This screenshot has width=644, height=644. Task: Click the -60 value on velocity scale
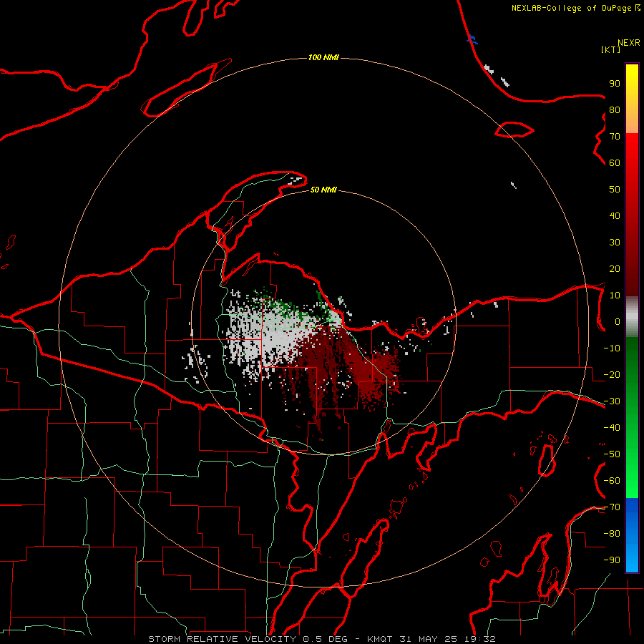tap(612, 481)
